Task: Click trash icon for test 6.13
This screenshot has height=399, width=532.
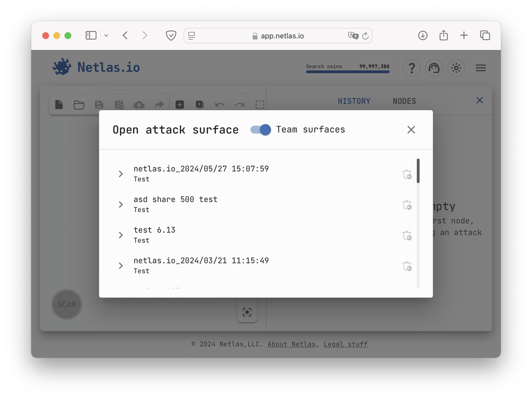Action: 407,236
